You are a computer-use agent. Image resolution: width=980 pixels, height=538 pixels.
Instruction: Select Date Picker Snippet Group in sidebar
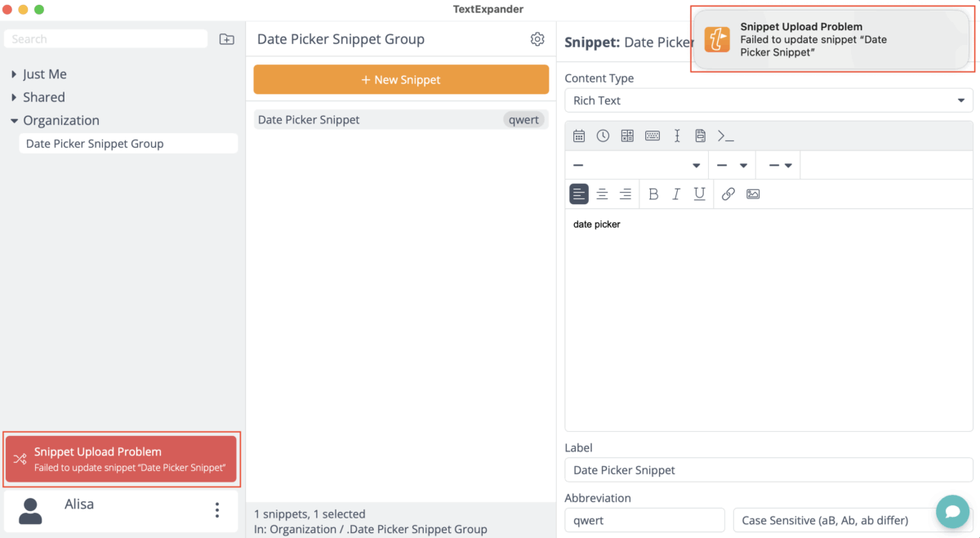point(95,144)
